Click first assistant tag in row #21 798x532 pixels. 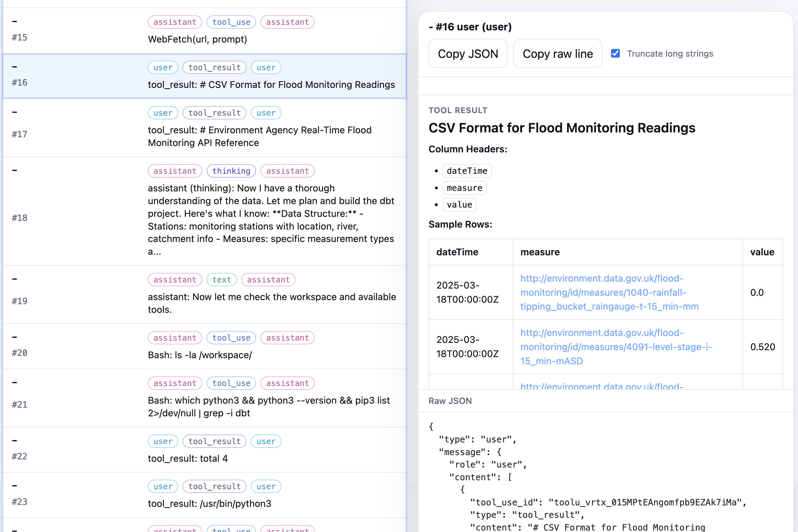tap(175, 383)
